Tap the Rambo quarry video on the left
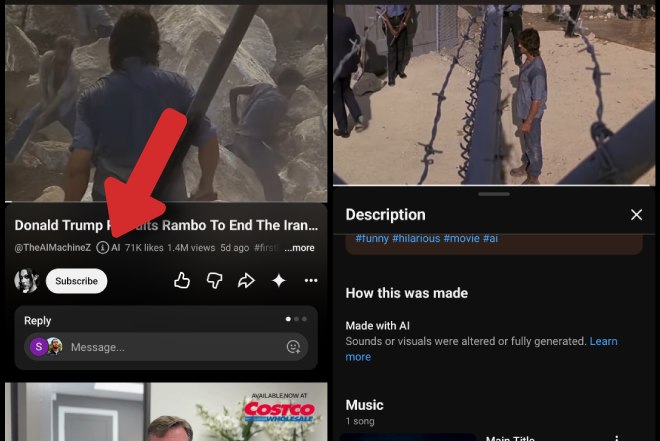 click(166, 103)
